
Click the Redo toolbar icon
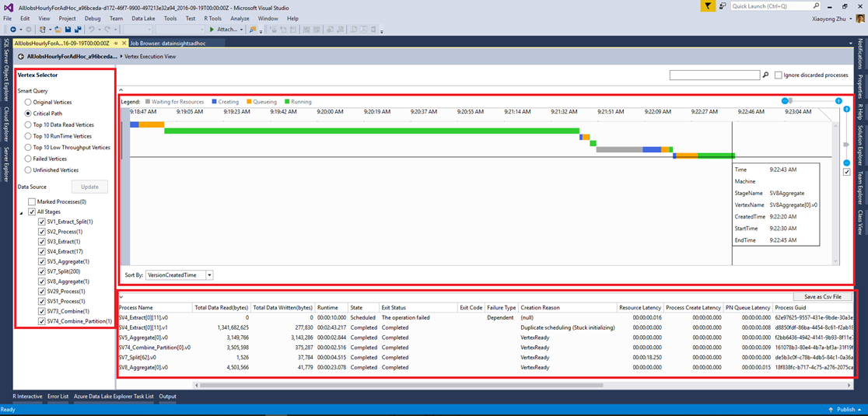[107, 29]
